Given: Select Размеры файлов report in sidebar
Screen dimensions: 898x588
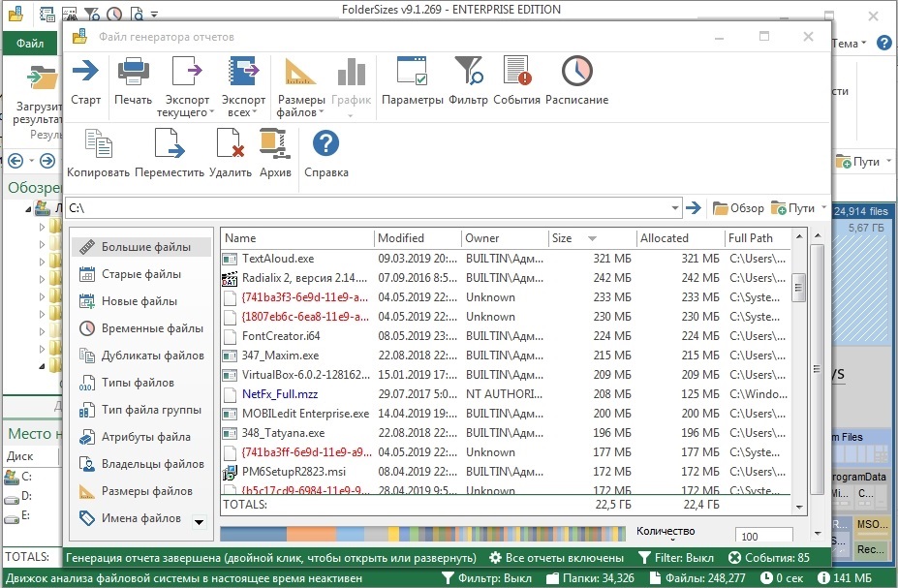Looking at the screenshot, I should (141, 491).
